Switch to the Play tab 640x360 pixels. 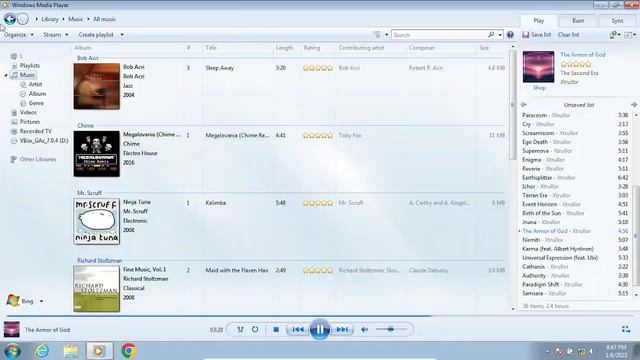(539, 20)
